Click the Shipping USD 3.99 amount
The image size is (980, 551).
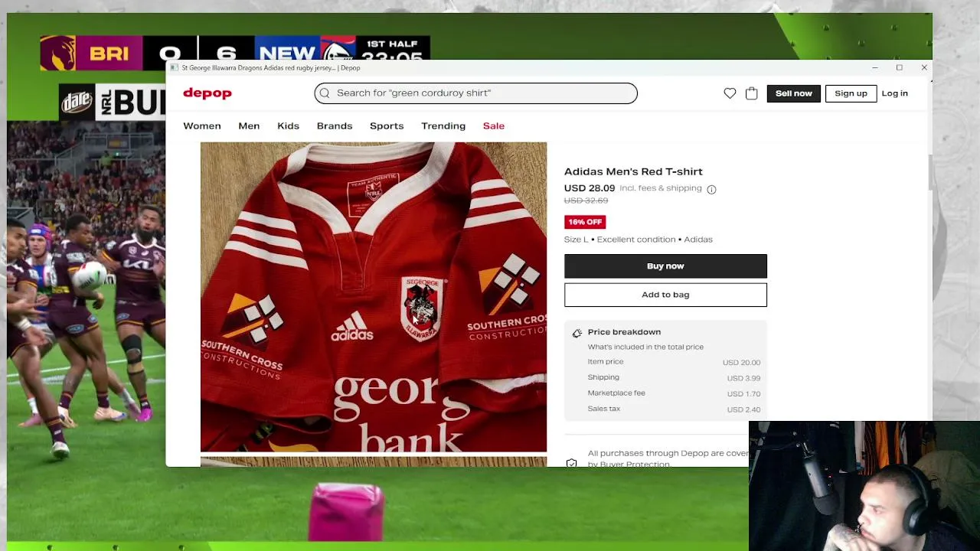click(743, 378)
